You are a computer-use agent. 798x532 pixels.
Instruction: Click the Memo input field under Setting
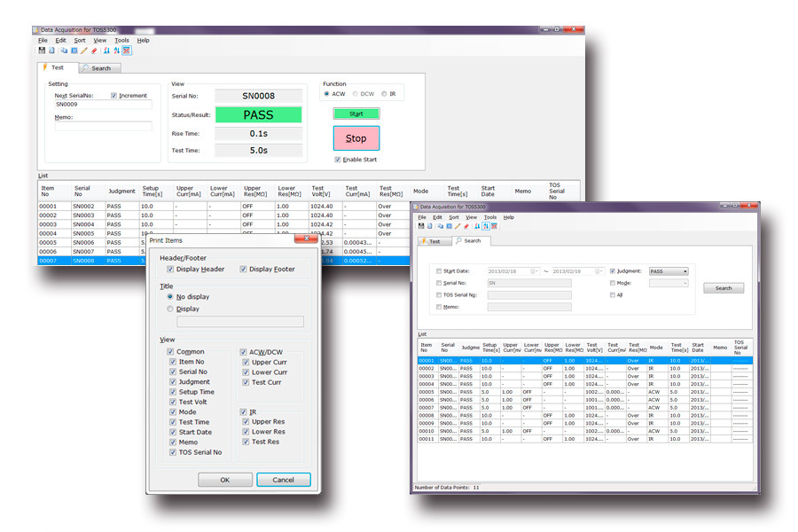(x=103, y=126)
